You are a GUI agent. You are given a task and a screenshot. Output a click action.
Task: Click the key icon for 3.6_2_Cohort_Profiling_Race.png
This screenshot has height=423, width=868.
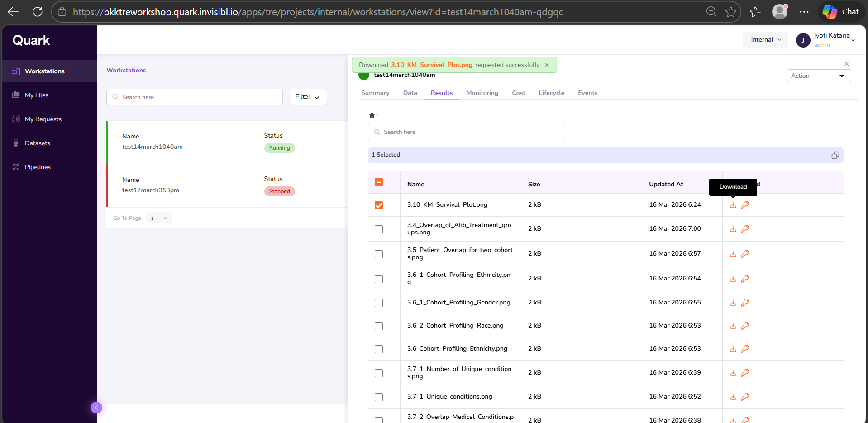tap(744, 326)
